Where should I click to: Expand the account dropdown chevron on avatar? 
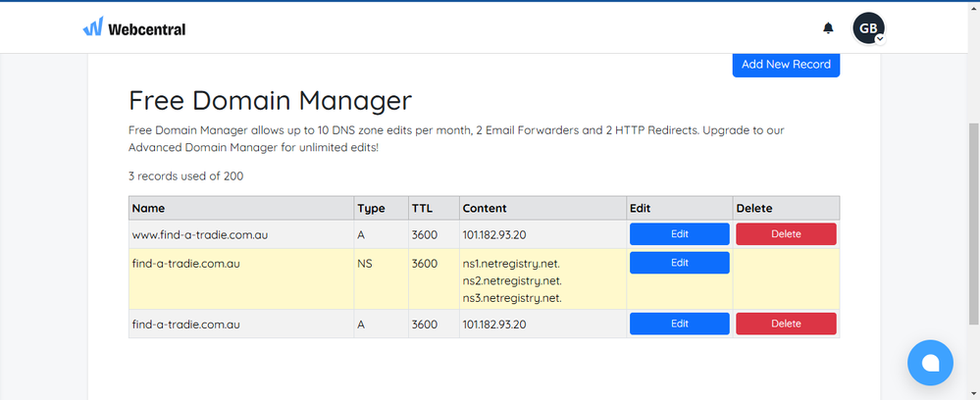879,39
